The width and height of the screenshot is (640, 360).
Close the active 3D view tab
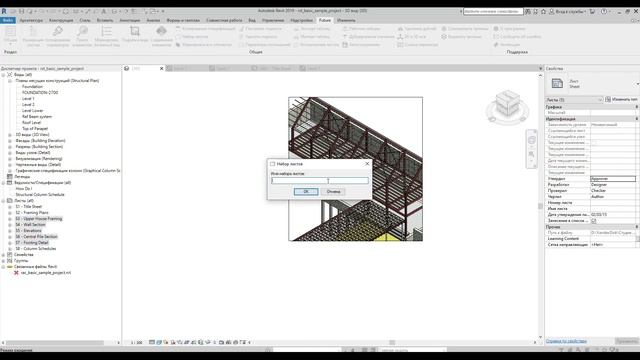coord(161,69)
